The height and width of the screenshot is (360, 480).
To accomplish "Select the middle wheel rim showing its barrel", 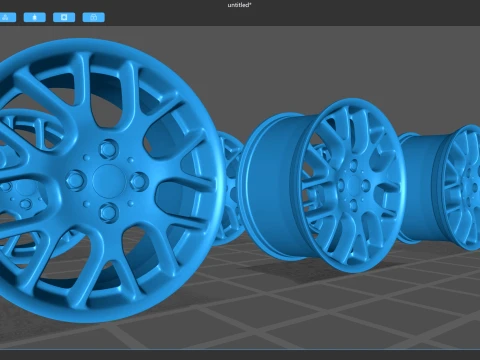I will (x=322, y=185).
